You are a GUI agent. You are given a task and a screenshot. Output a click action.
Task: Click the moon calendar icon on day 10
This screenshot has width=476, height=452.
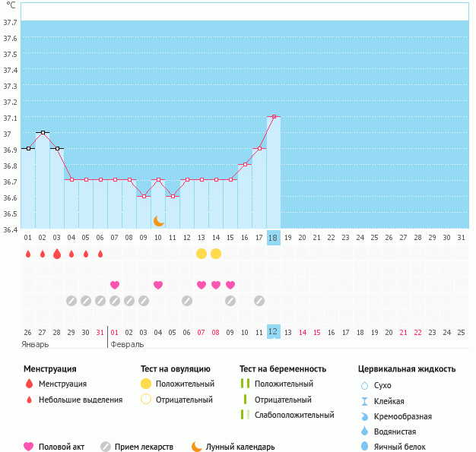[x=158, y=221]
